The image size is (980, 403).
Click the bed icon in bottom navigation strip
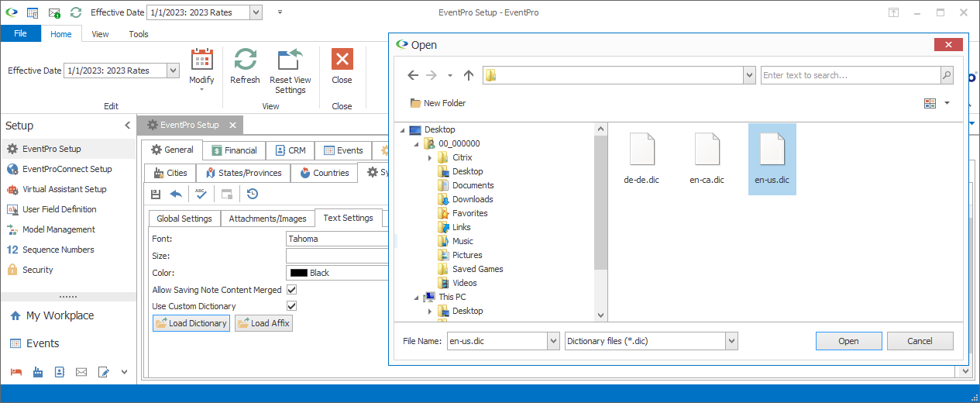(x=16, y=372)
